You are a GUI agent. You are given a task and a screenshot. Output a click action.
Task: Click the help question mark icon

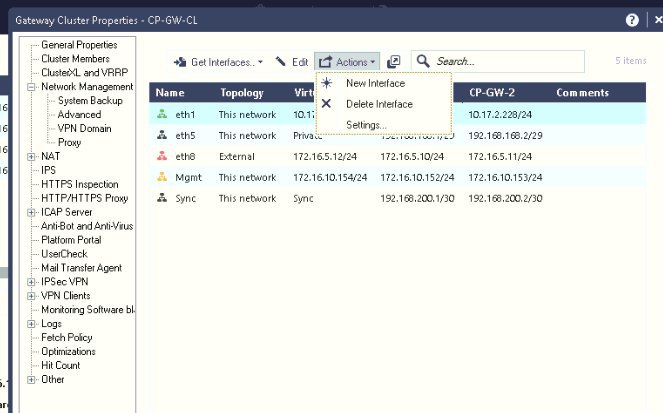pyautogui.click(x=632, y=20)
